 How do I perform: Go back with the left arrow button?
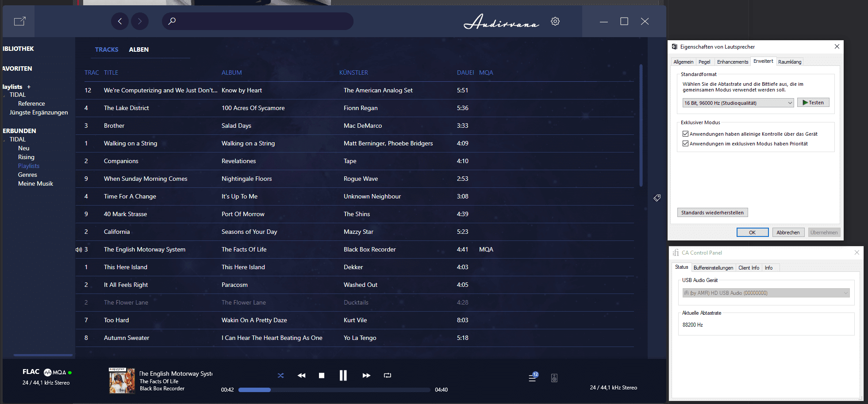pyautogui.click(x=120, y=21)
